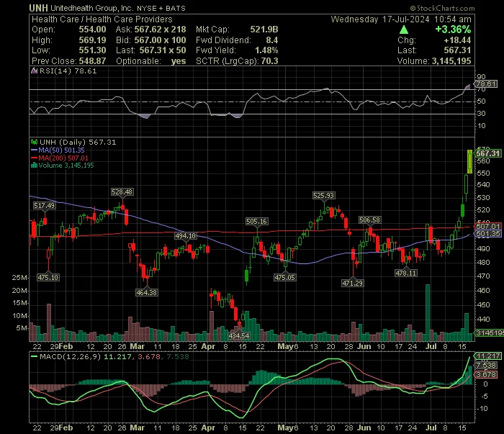Select the UNH ticker symbol in the title

[39, 8]
